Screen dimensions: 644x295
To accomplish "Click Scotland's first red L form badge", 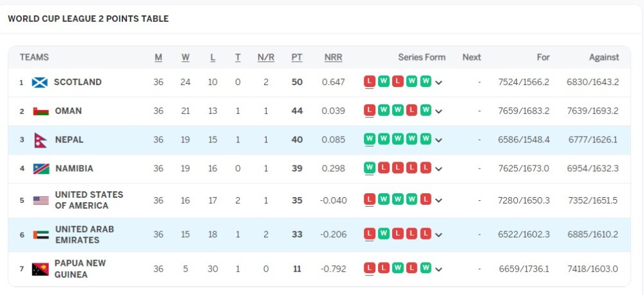I will click(x=370, y=82).
